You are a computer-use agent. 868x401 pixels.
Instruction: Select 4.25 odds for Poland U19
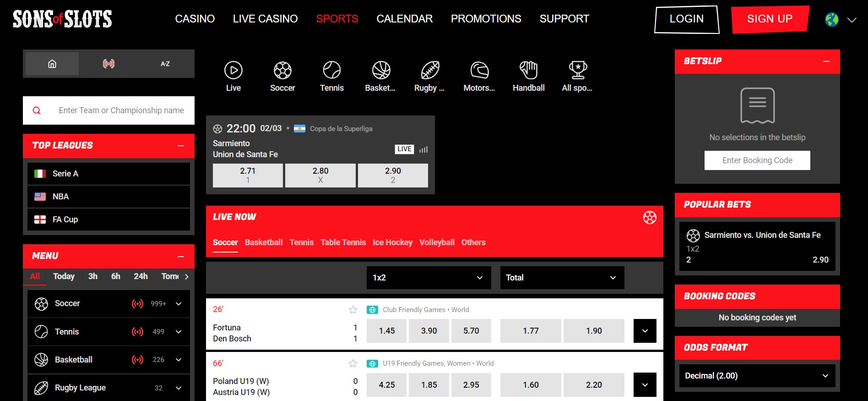tap(387, 385)
